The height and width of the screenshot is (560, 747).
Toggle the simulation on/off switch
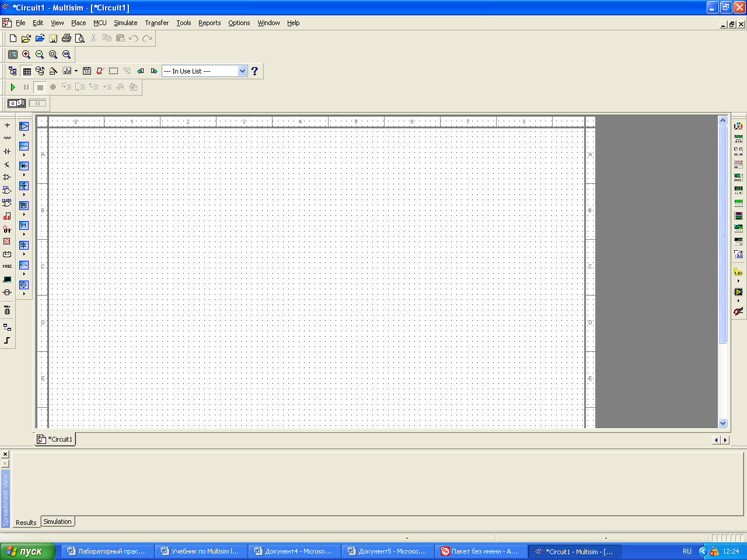pyautogui.click(x=16, y=103)
